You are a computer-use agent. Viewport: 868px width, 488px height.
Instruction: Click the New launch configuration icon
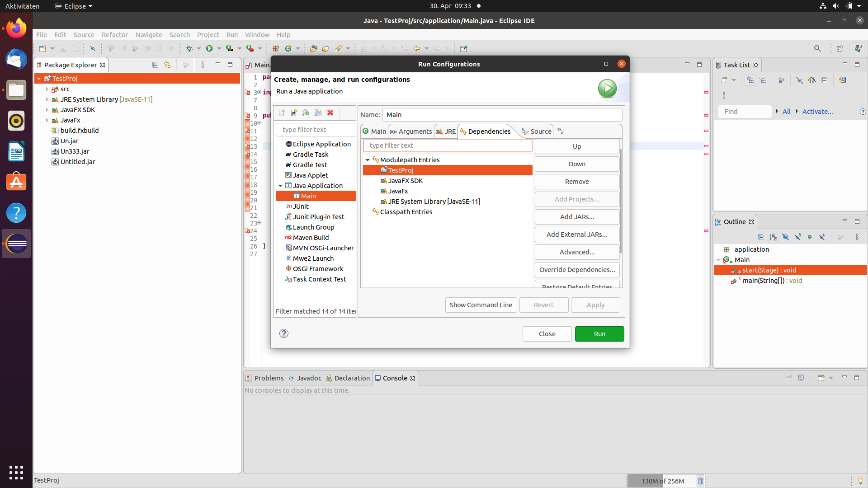(282, 113)
